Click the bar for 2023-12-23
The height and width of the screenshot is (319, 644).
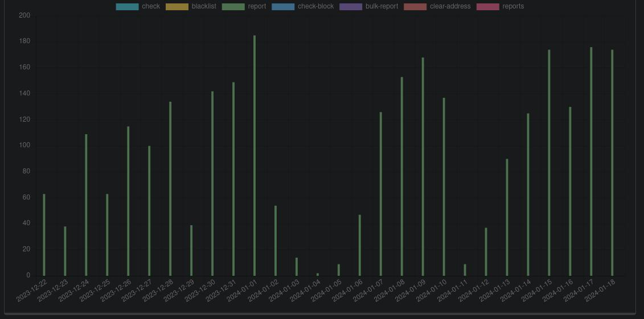pos(65,251)
